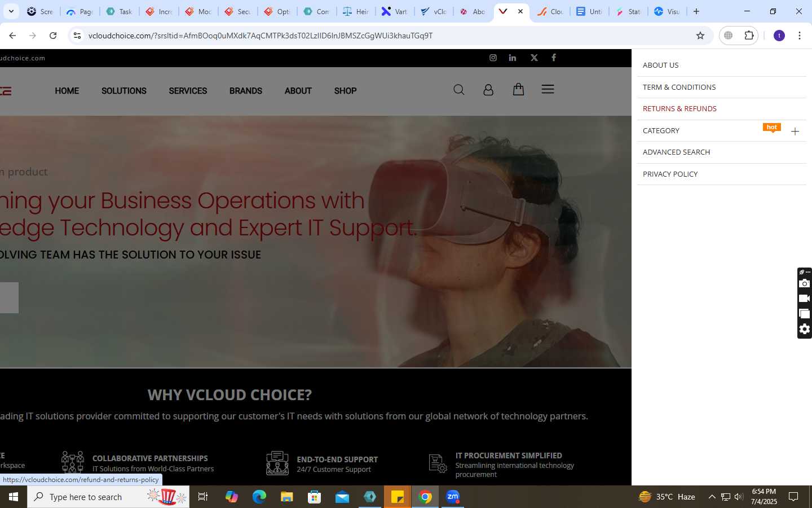Image resolution: width=812 pixels, height=508 pixels.
Task: Open the Facebook social icon
Action: (554, 58)
